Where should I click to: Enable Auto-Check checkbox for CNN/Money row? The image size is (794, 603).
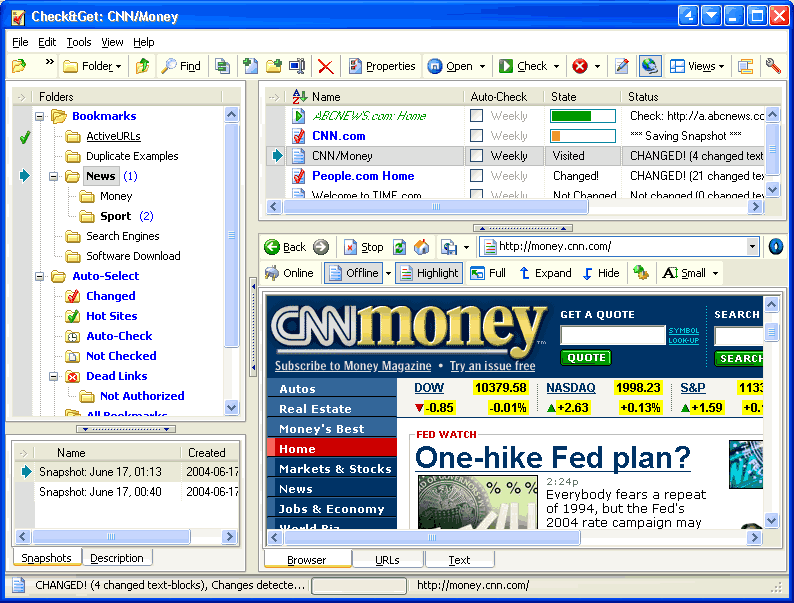pos(477,156)
